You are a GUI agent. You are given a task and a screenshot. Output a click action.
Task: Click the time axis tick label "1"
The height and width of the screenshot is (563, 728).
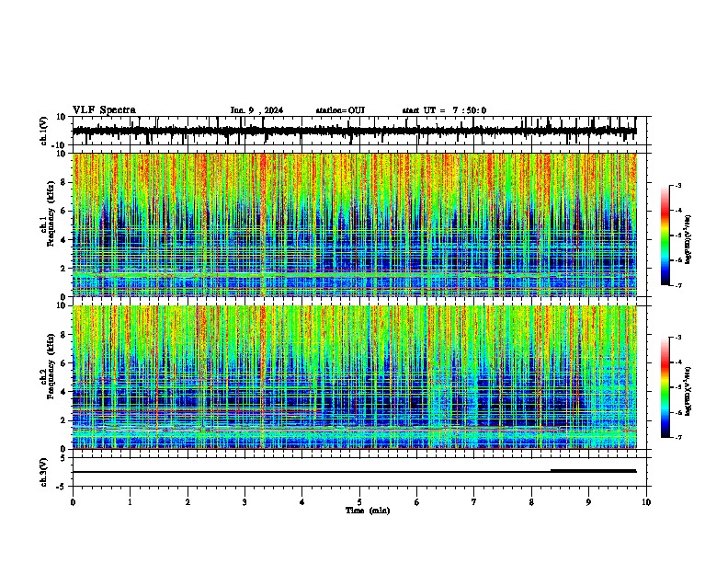point(130,502)
